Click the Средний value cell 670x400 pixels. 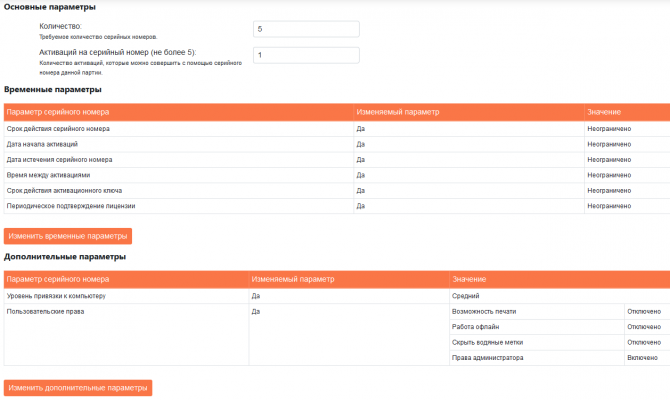pyautogui.click(x=560, y=296)
